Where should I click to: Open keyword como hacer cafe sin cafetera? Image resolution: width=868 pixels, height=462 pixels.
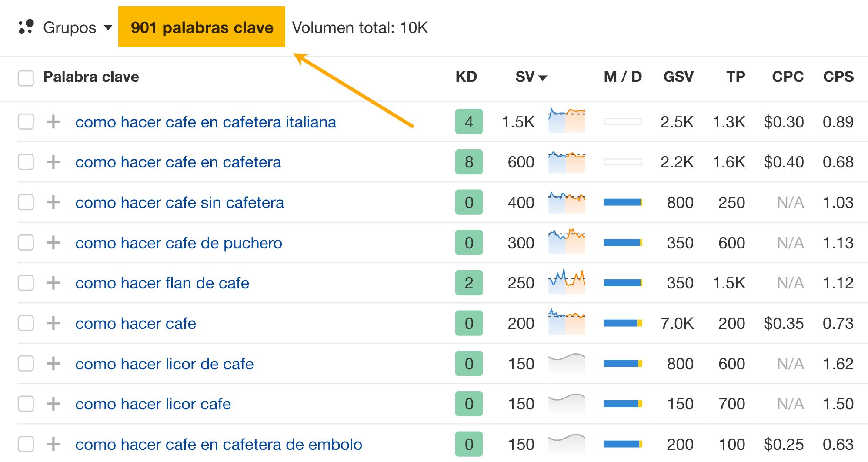point(180,202)
